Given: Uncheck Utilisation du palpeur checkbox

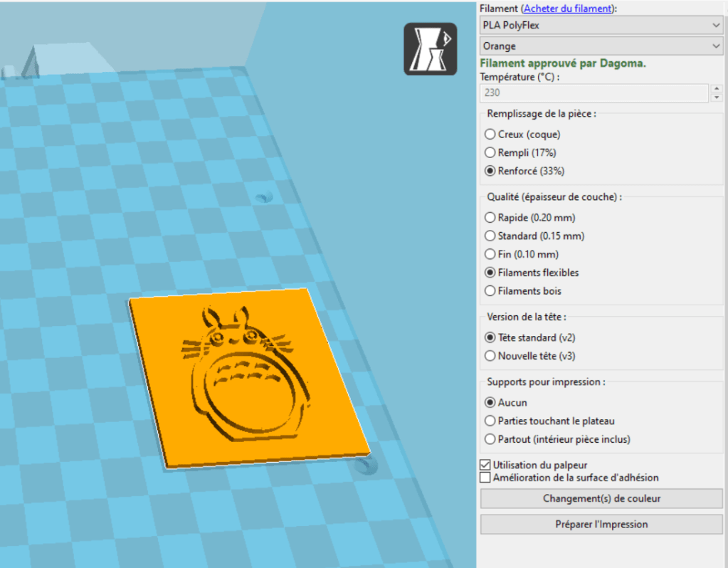Looking at the screenshot, I should pos(486,465).
